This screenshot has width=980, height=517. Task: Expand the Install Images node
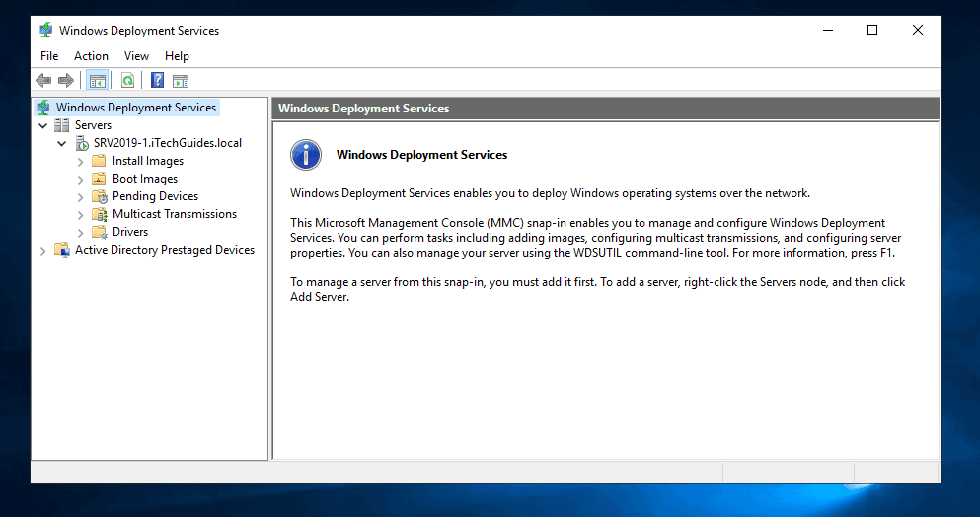tap(80, 161)
